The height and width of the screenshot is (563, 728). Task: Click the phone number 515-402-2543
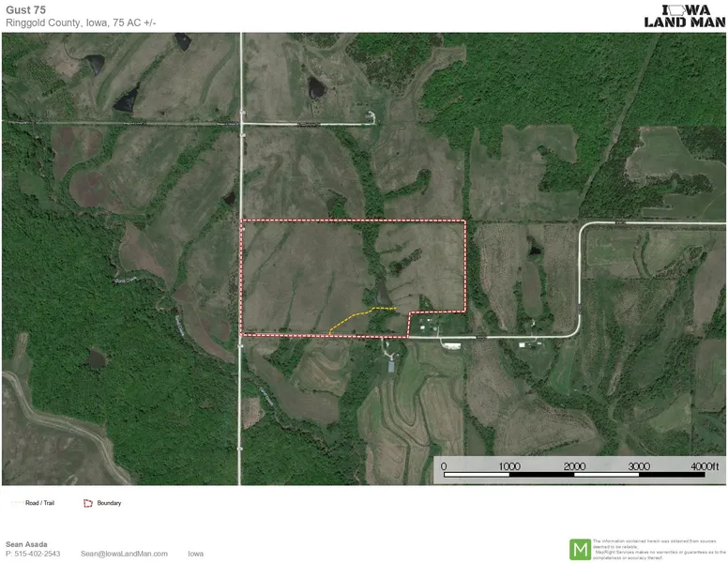coord(33,554)
